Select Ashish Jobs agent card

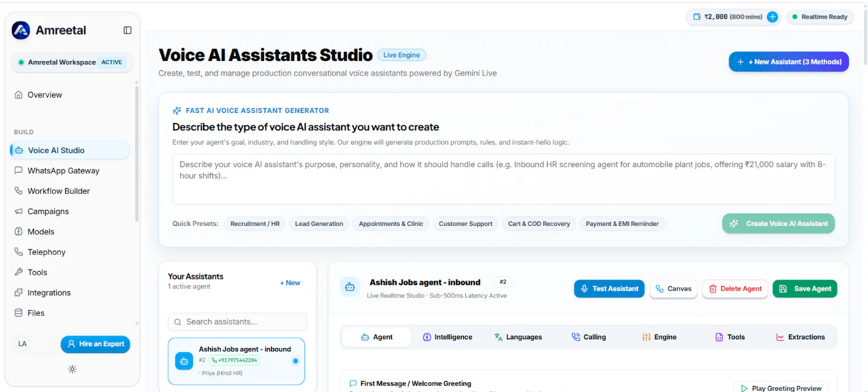[236, 361]
